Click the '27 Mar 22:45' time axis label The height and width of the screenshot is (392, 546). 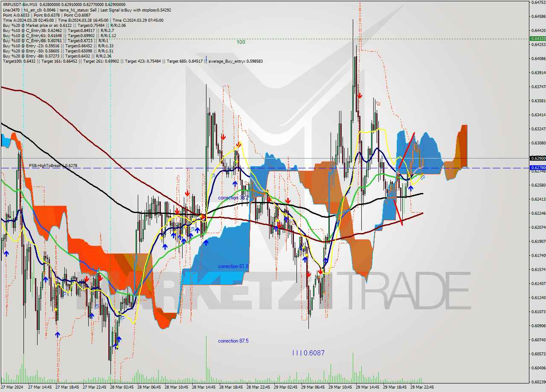pos(94,387)
